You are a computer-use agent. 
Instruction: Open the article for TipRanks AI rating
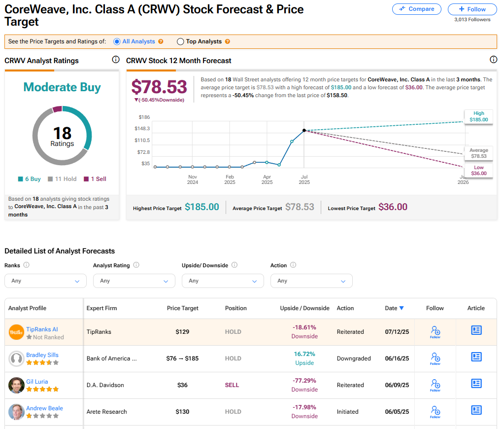(x=476, y=330)
